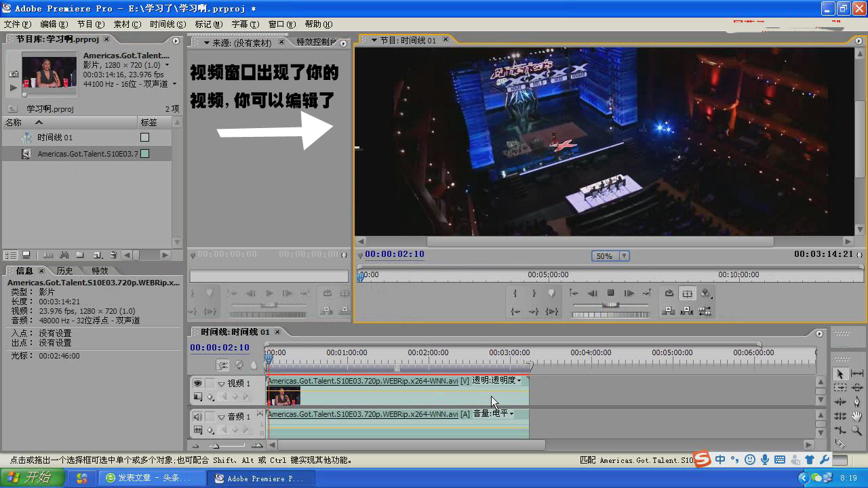Image resolution: width=868 pixels, height=488 pixels.
Task: Click the Extract button
Action: point(687,311)
